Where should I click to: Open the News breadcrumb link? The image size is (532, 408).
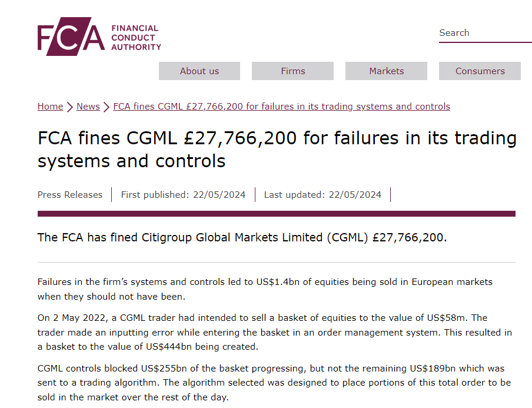pyautogui.click(x=88, y=107)
